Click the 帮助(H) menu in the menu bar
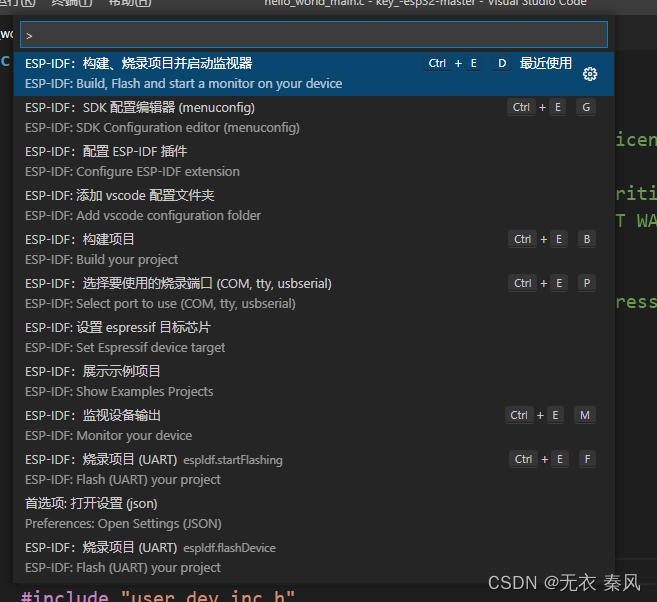657x602 pixels. click(129, 3)
